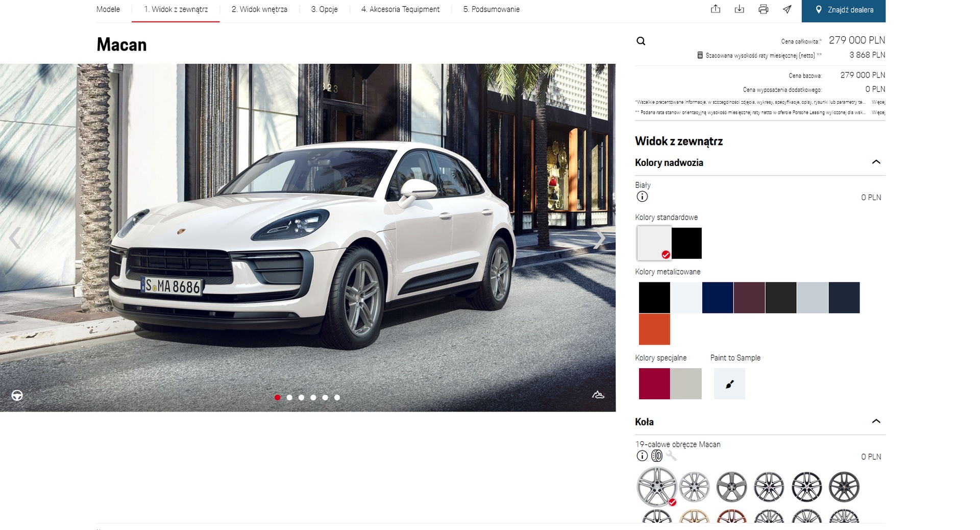Click the tyre label icon under wheels
Viewport: 980px width, 530px height.
pyautogui.click(x=657, y=456)
